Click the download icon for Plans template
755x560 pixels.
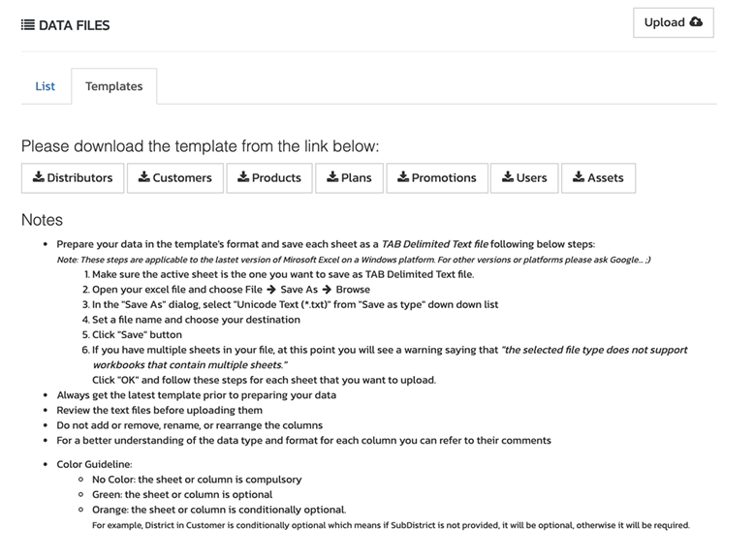pyautogui.click(x=332, y=177)
